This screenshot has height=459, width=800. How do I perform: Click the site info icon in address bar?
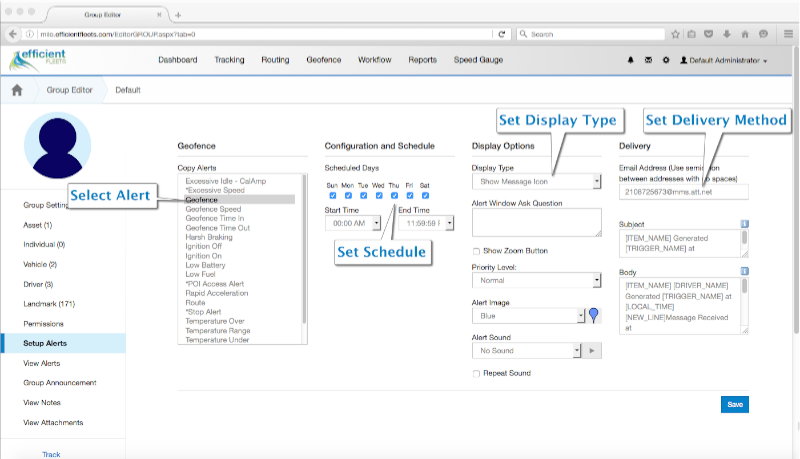[x=30, y=34]
